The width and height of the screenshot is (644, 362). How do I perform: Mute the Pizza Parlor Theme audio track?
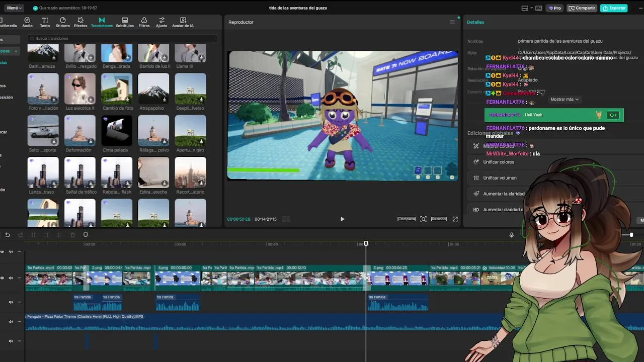click(x=11, y=322)
